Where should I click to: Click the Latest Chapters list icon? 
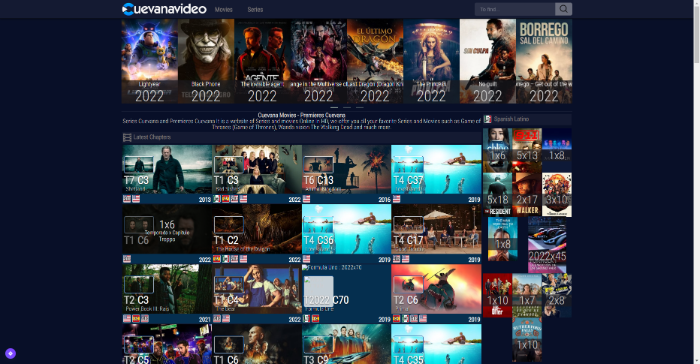pyautogui.click(x=127, y=137)
